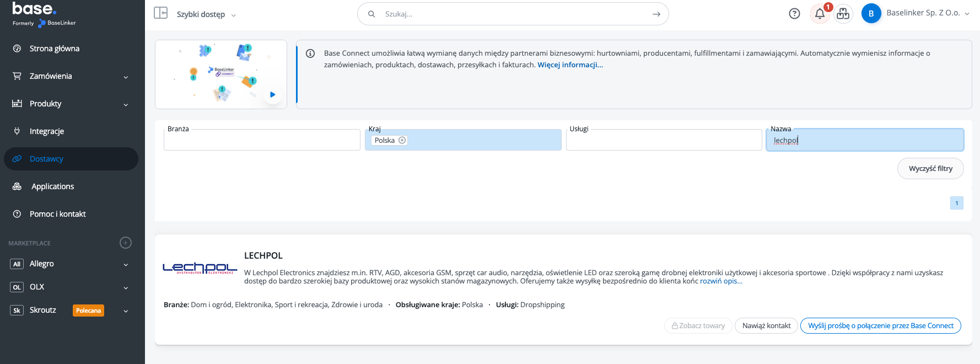Click the search magnifier icon
980x364 pixels.
(371, 14)
